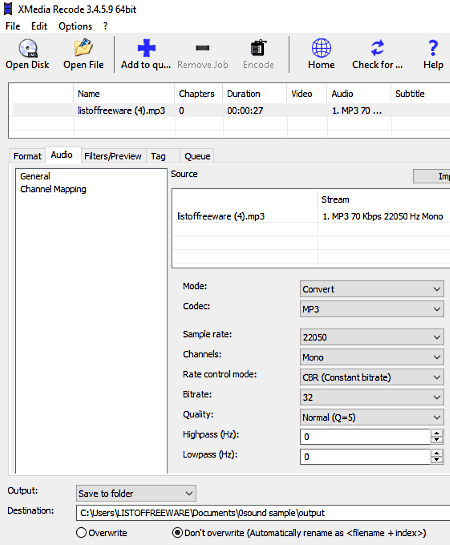The width and height of the screenshot is (450, 545).
Task: Decrease Lowpass value with down arrow
Action: coord(436,460)
